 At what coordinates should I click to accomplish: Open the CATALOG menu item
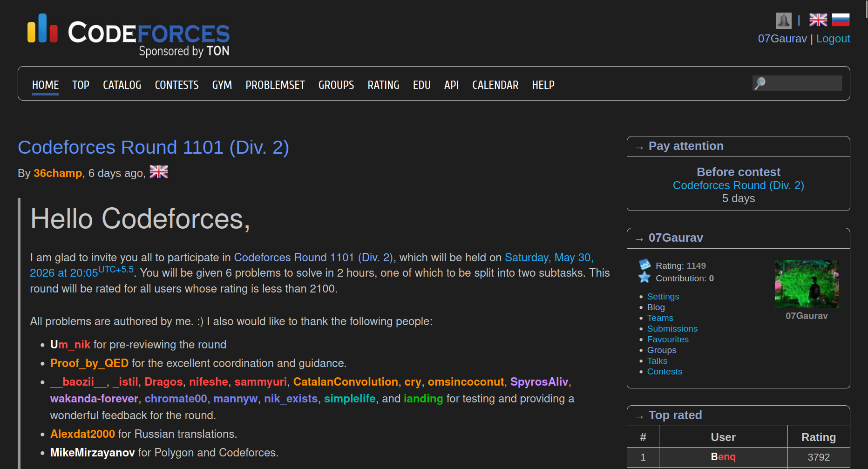[122, 85]
